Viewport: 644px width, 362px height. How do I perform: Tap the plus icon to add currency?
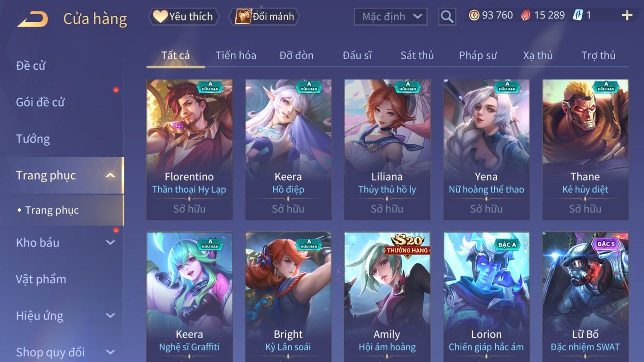click(x=627, y=16)
